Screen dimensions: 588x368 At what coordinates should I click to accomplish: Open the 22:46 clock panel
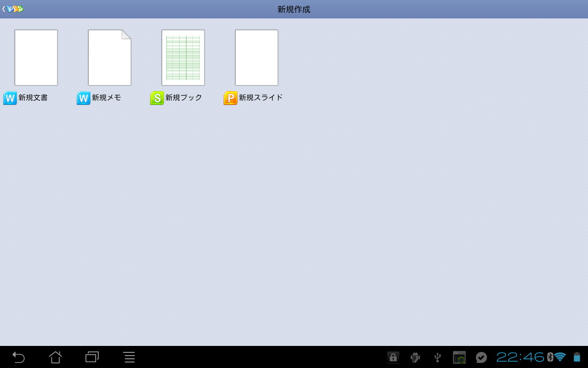[x=520, y=357]
